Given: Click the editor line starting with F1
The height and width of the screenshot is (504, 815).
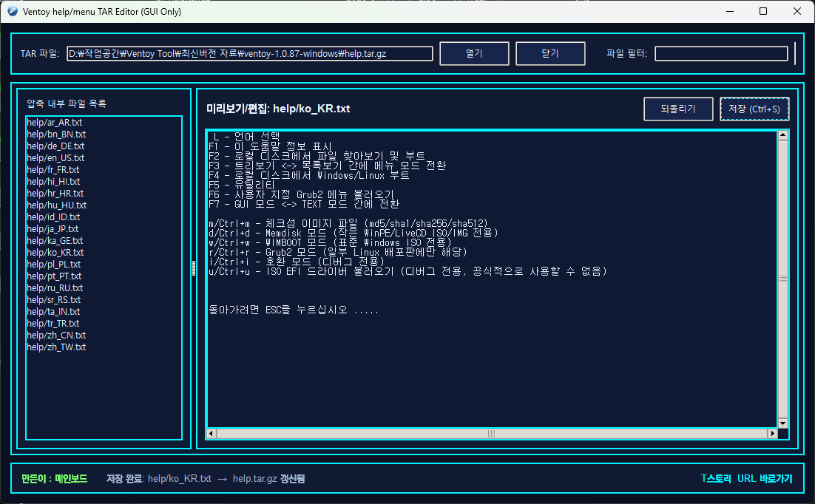Looking at the screenshot, I should tap(270, 146).
